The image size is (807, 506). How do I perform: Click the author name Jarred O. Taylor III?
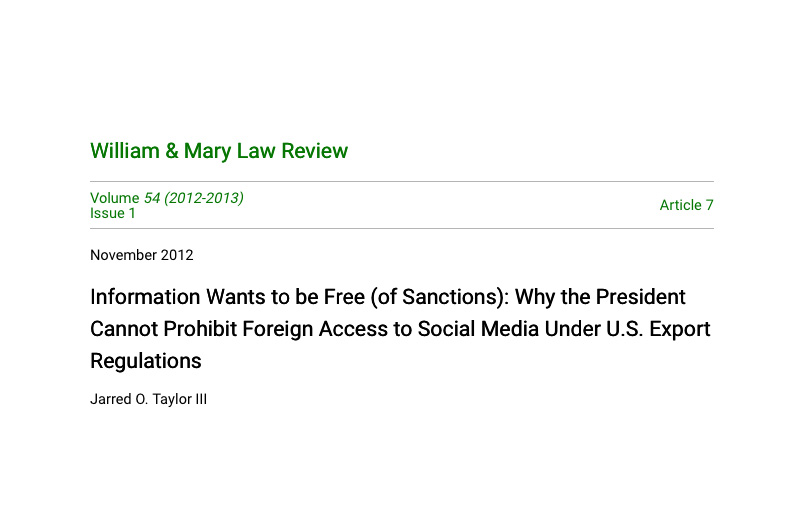coord(148,399)
